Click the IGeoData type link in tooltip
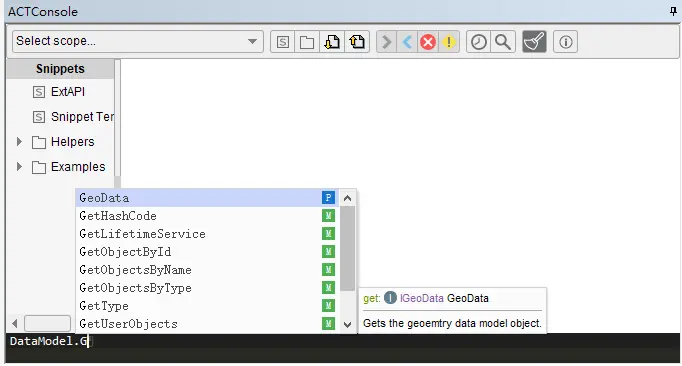Viewport: 682px width, 366px height. coord(421,298)
